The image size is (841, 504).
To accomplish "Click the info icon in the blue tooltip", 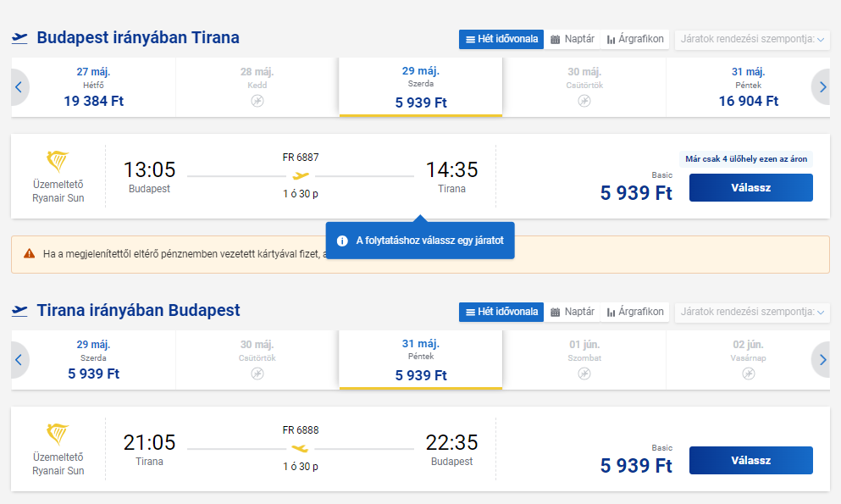I will (342, 241).
